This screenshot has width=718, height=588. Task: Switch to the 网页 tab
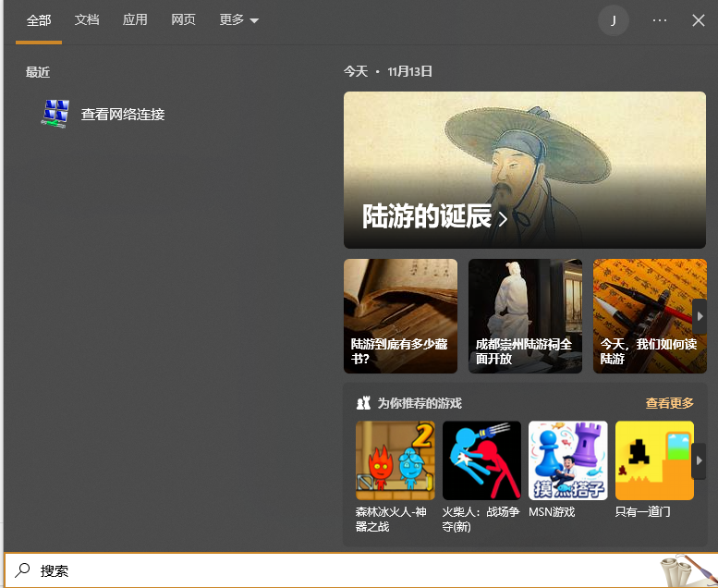click(x=183, y=19)
